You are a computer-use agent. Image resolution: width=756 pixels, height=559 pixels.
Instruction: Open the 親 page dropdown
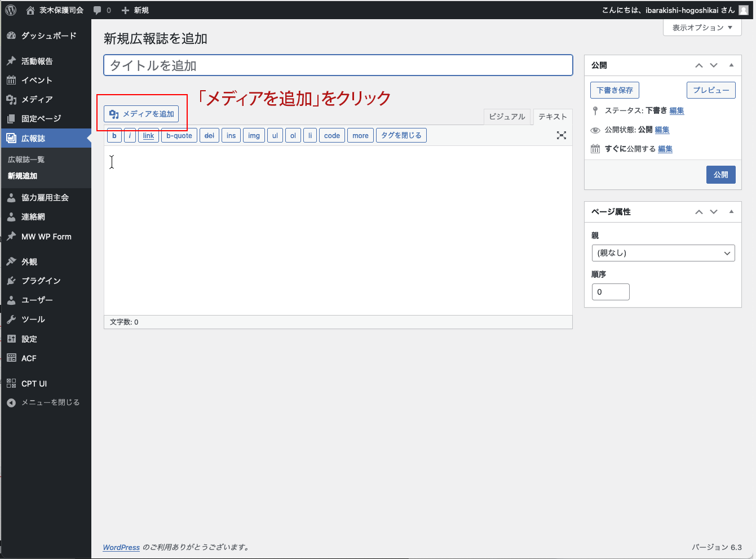click(x=663, y=253)
